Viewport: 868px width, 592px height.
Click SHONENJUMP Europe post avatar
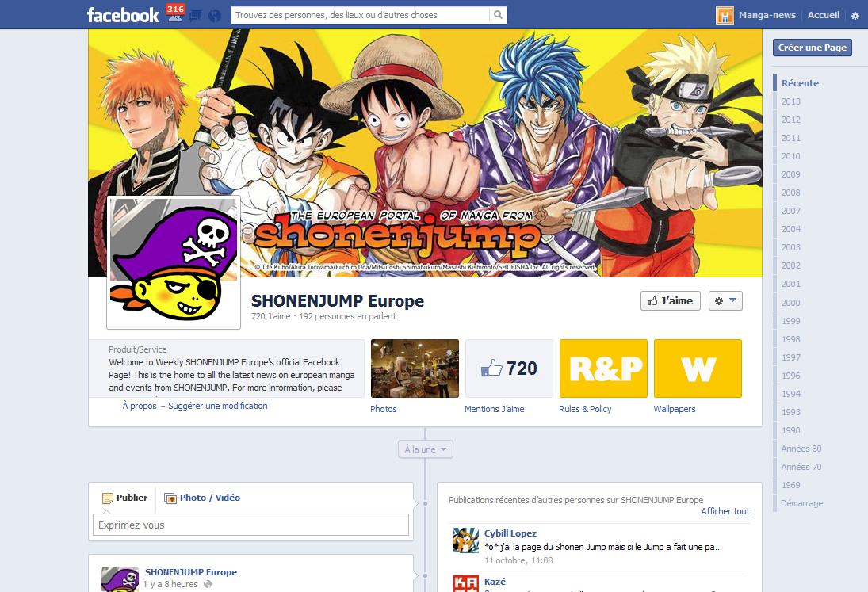pyautogui.click(x=120, y=579)
